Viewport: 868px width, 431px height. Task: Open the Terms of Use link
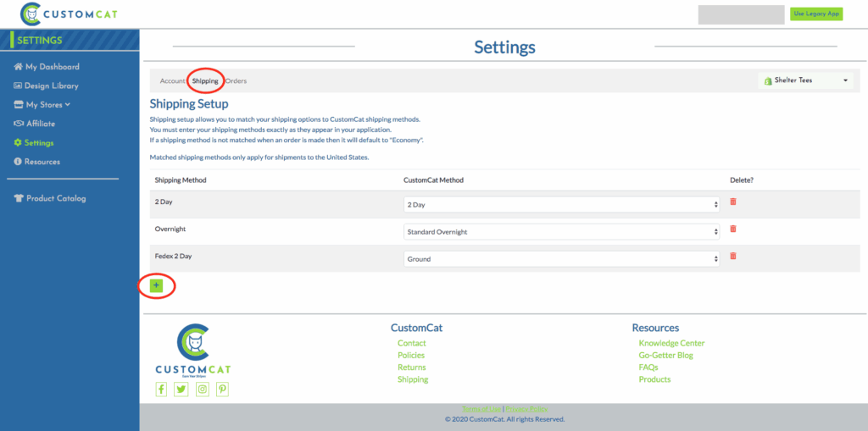pyautogui.click(x=481, y=409)
